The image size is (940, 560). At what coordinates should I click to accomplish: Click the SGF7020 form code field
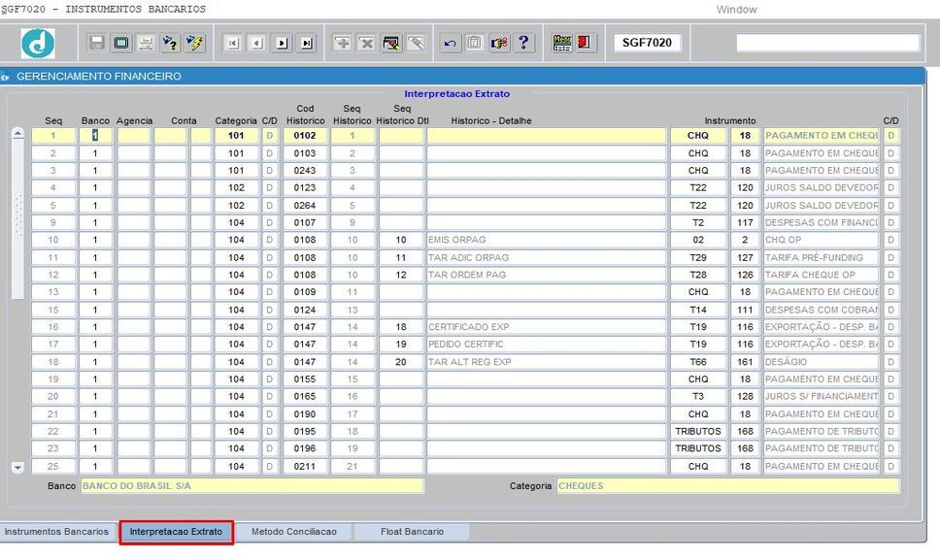point(648,43)
